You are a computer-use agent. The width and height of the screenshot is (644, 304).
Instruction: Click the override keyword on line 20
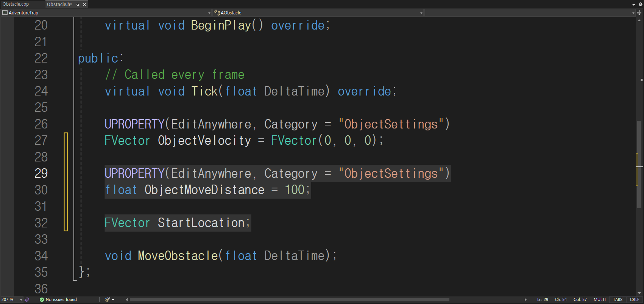click(298, 25)
